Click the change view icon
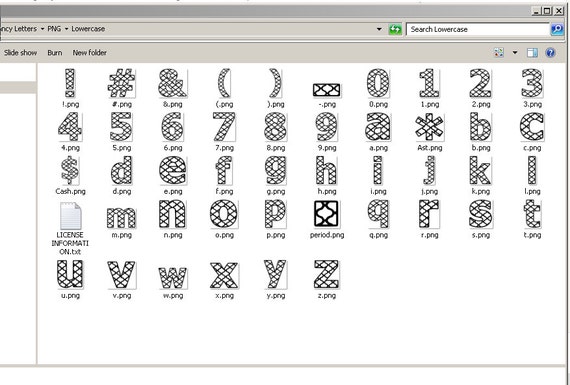 (499, 53)
